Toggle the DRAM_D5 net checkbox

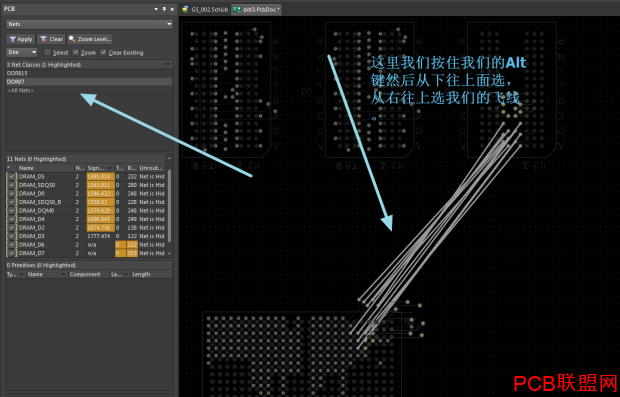(12, 176)
